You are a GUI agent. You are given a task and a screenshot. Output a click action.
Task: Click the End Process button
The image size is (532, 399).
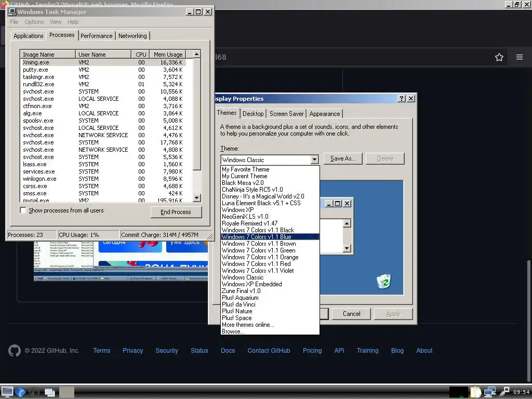pos(176,212)
